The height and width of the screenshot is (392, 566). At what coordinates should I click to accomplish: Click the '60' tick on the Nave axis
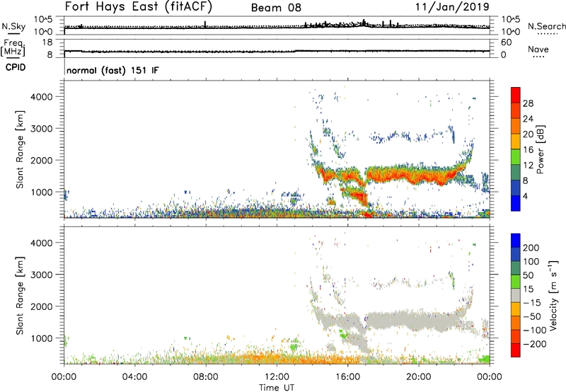506,42
